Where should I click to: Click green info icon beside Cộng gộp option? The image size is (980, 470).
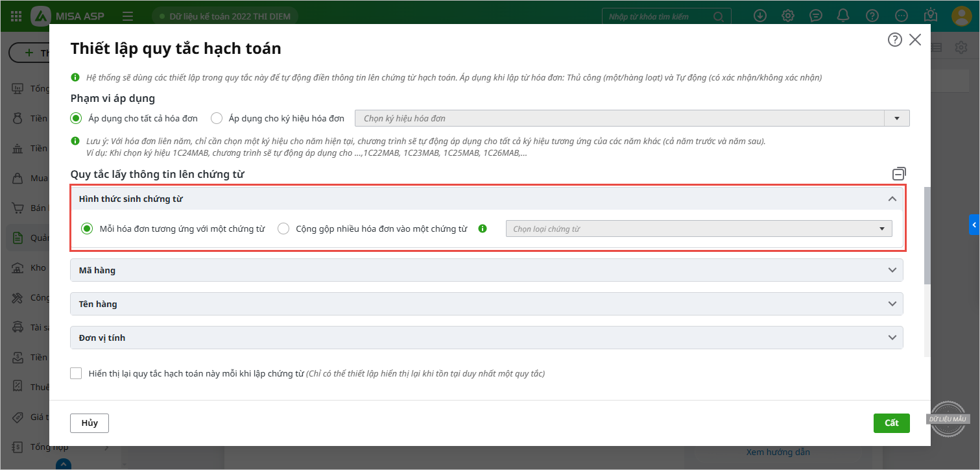(x=482, y=229)
